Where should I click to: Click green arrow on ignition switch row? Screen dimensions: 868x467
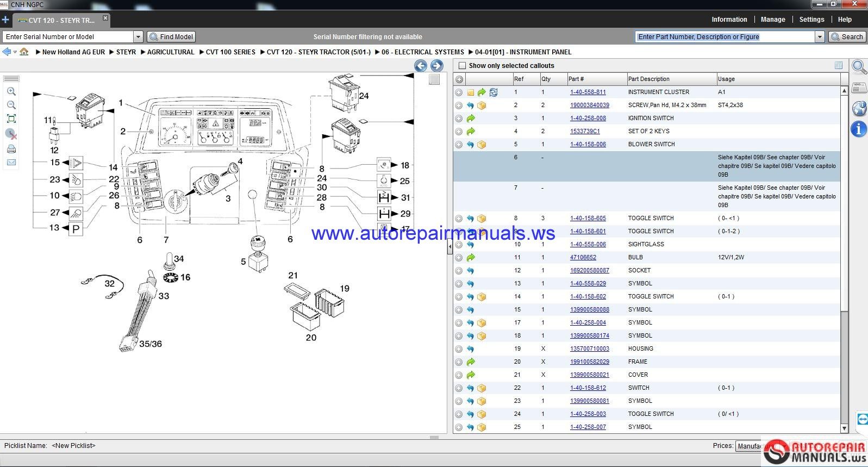471,119
